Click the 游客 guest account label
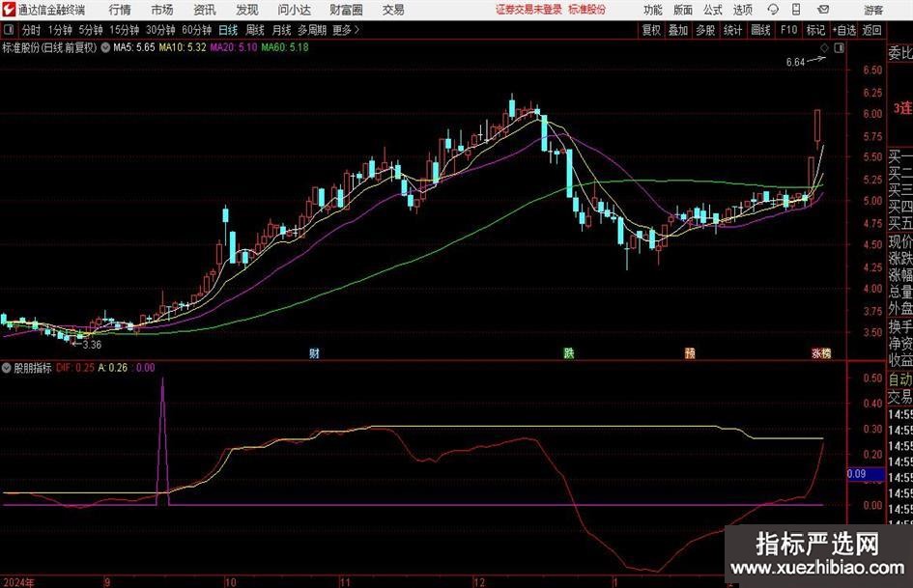 pos(873,10)
